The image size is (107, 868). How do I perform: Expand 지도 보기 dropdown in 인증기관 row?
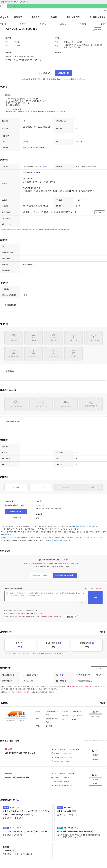(x=99, y=675)
